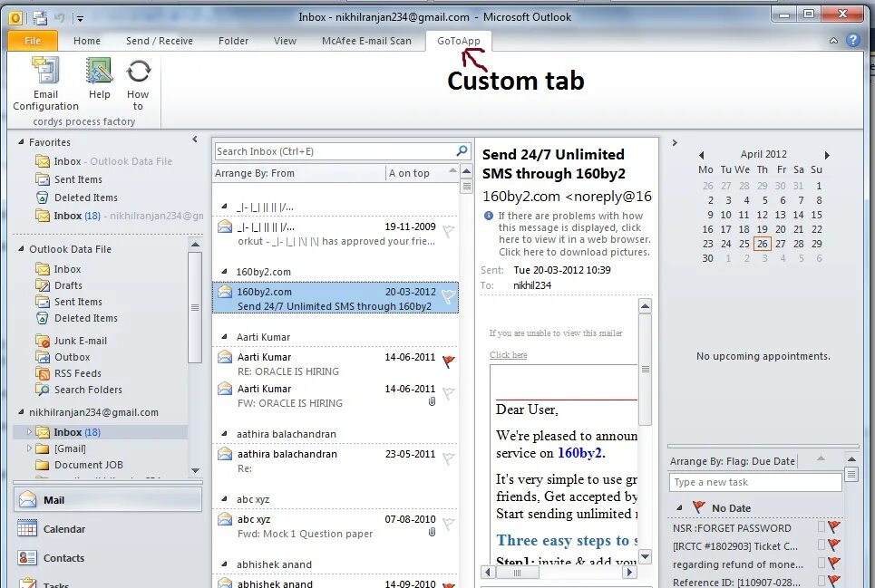Click the folder list vertical scrollbar thumb
This screenshot has height=588, width=875.
195,307
